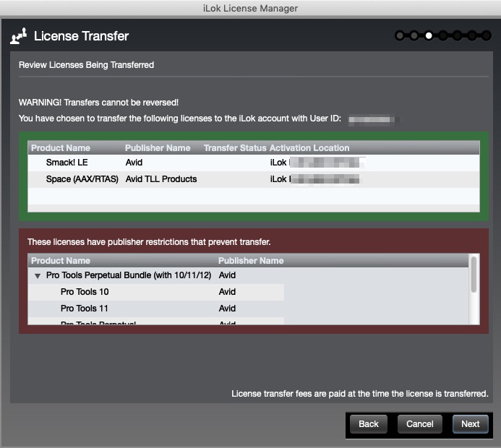Click the highlighted third progress step dot
Image resolution: width=501 pixels, height=448 pixels.
(429, 35)
